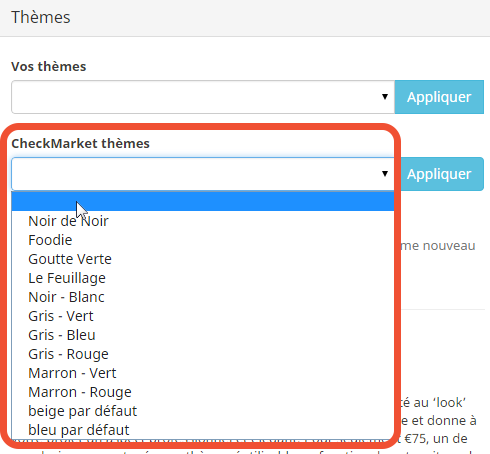Open the Vos thèmes dropdown
This screenshot has width=490, height=454.
[203, 97]
